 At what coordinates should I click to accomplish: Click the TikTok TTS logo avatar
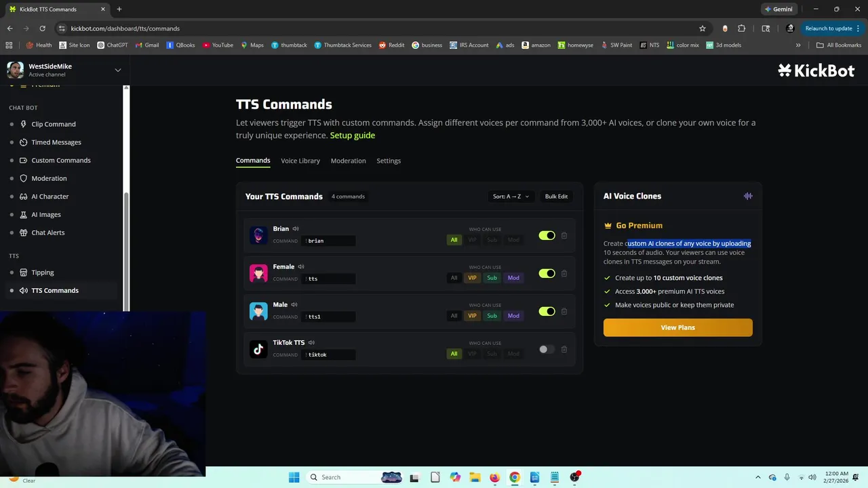click(x=258, y=349)
